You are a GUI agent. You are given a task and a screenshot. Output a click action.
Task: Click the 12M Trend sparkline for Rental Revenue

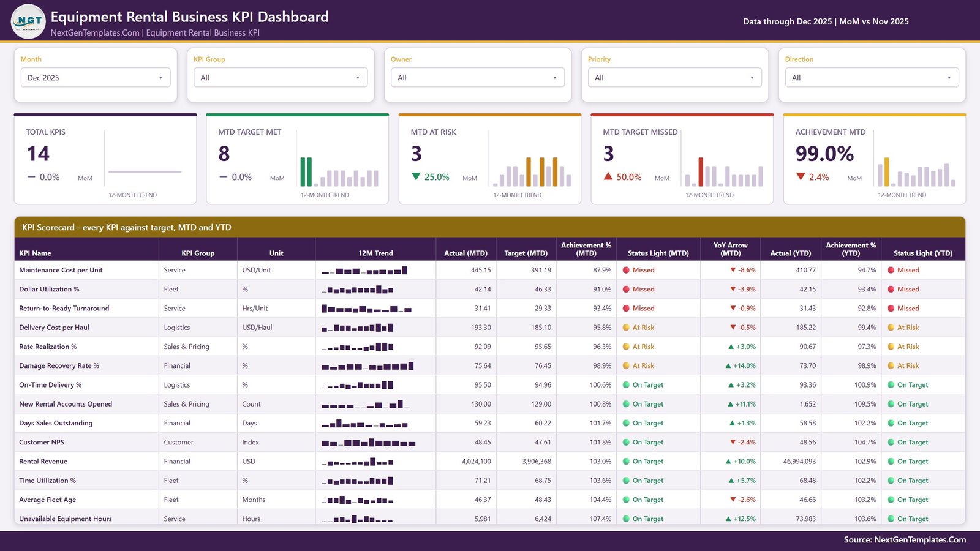(358, 462)
